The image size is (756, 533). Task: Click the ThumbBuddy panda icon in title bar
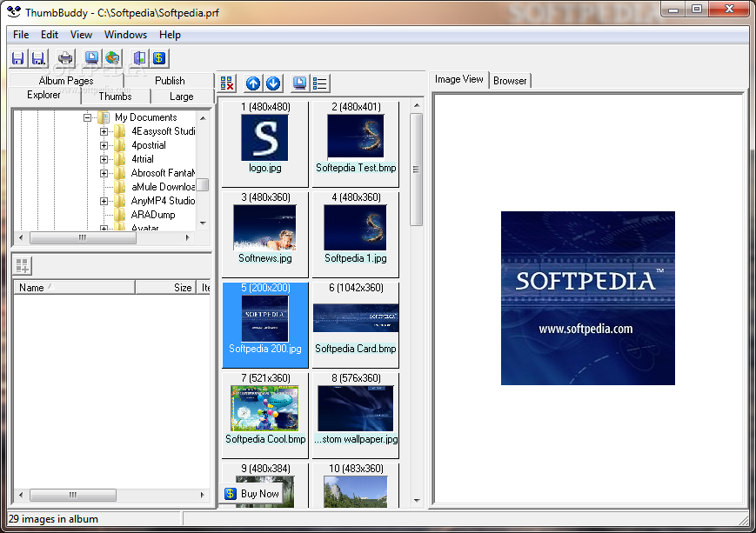[x=14, y=11]
